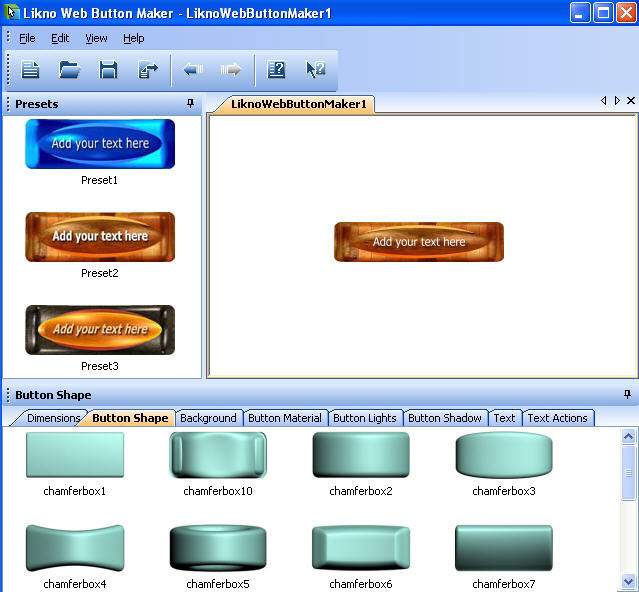Choose the chamferbox3 shape
The width and height of the screenshot is (639, 592).
tap(504, 455)
